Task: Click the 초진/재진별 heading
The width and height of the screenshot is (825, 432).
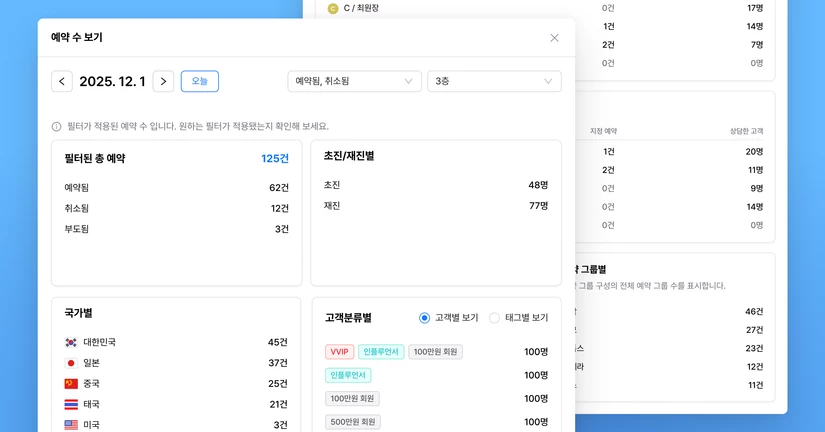Action: click(349, 156)
